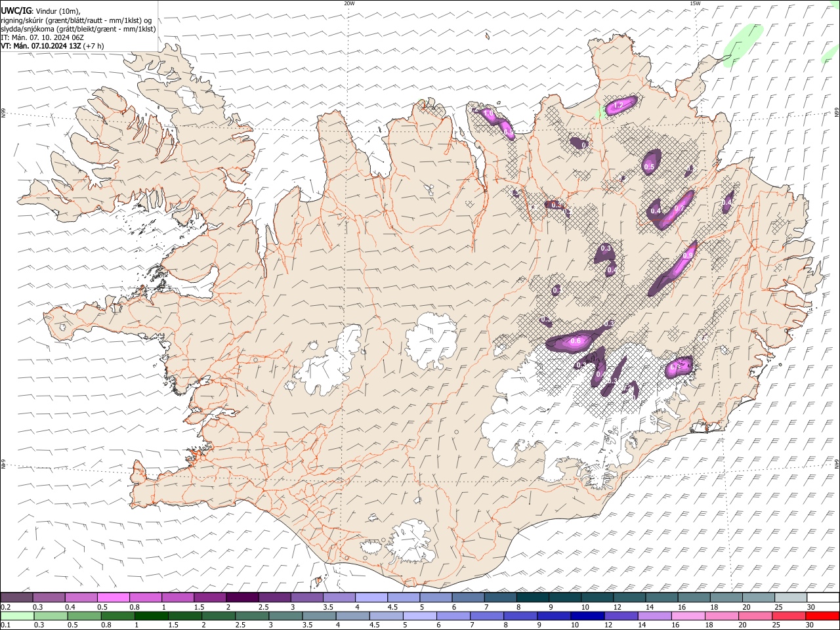Click the upper legend value label 4.5
This screenshot has height=630, width=840.
tap(392, 607)
